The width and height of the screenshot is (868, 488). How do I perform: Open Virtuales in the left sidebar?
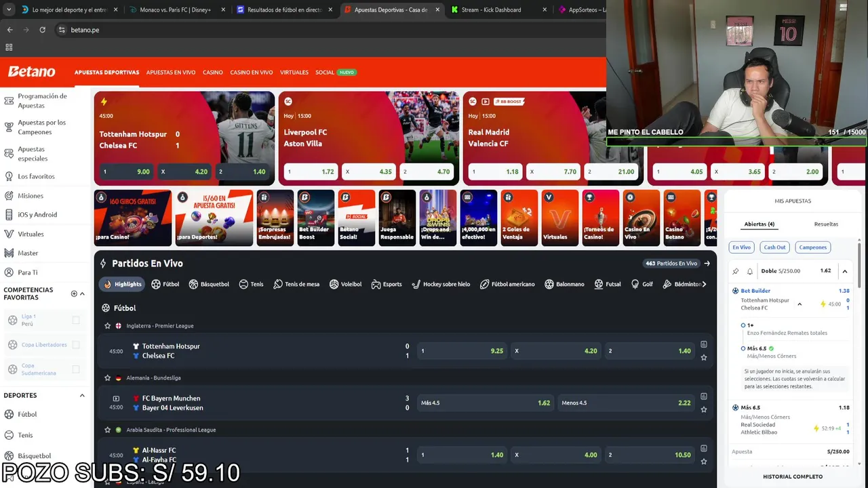tap(31, 234)
